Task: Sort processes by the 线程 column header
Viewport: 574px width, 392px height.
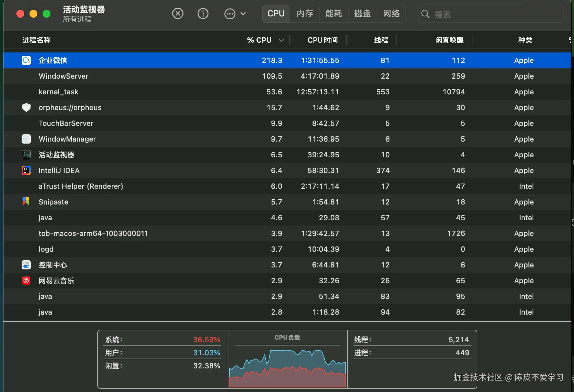Action: [380, 40]
